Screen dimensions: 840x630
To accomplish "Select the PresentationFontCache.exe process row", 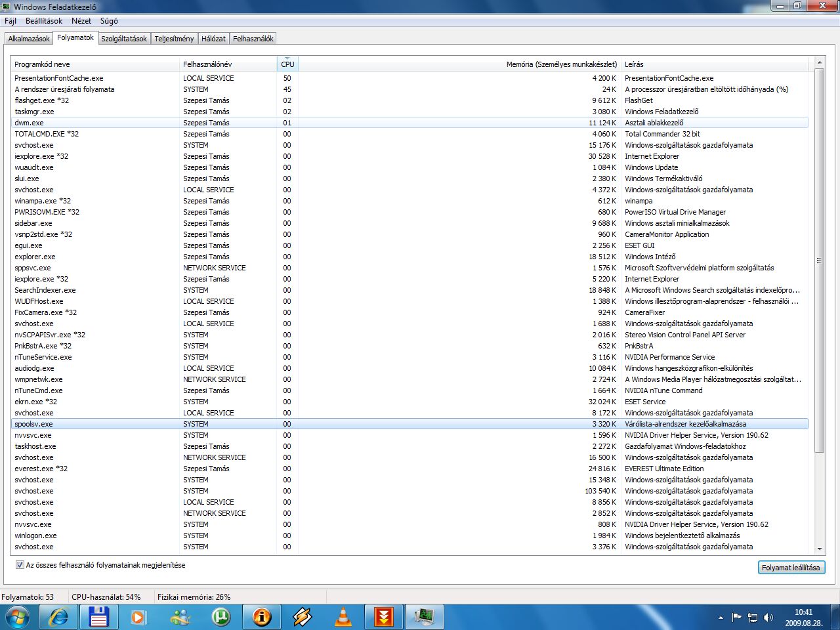I will tap(410, 78).
